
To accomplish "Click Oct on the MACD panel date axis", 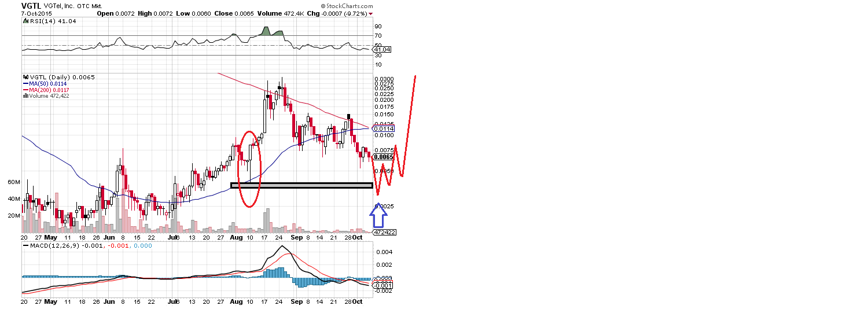I will pos(359,301).
